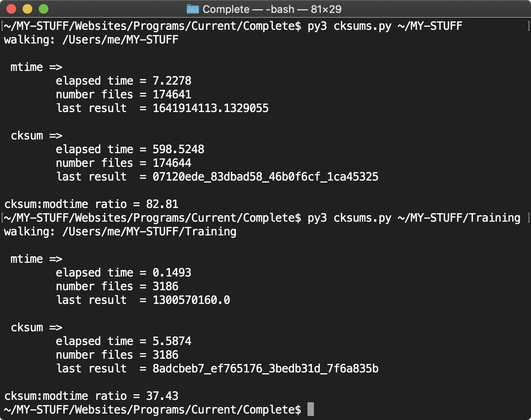Click the mtime last result value 1641914113.1329055

click(210, 108)
